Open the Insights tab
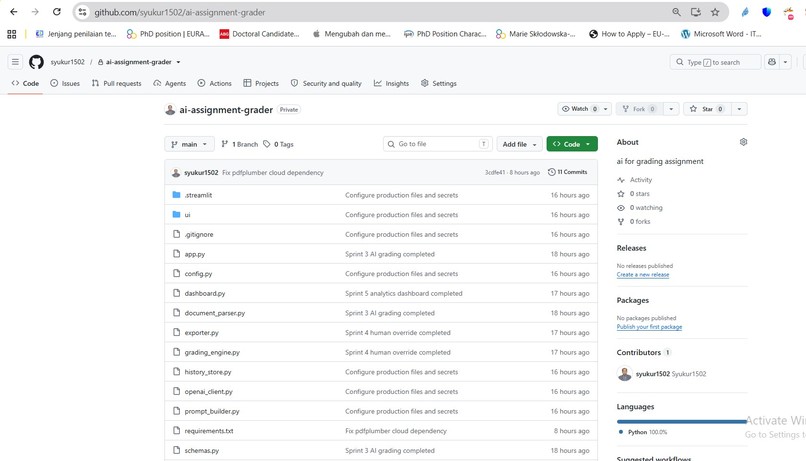Screen dimensions: 806x461 point(392,83)
